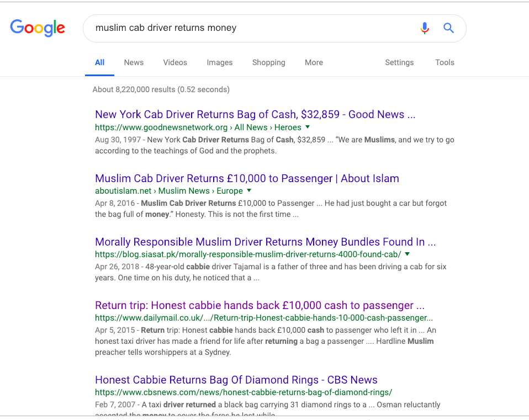Open Morally Responsible Muslim Driver result
Image resolution: width=529 pixels, height=420 pixels.
[x=265, y=242]
